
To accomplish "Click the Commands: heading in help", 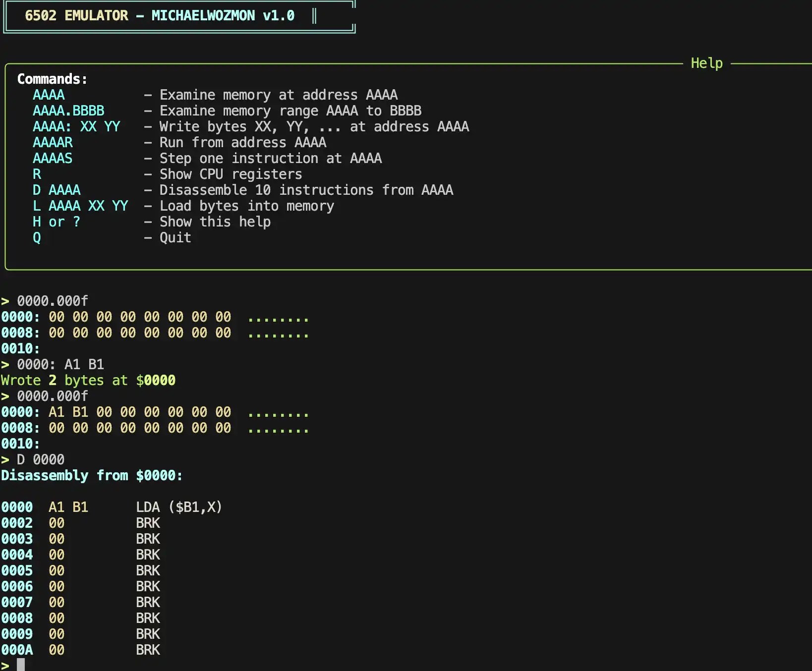I will [x=52, y=79].
